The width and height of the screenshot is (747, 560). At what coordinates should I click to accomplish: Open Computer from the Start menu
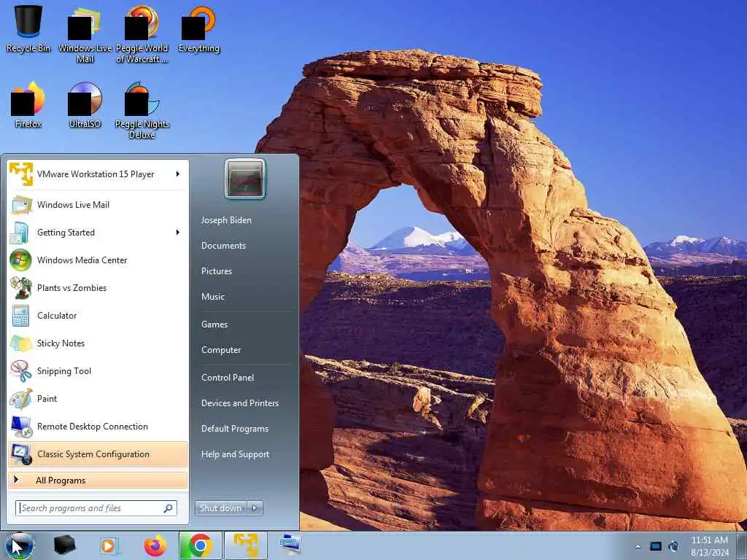[x=221, y=350]
